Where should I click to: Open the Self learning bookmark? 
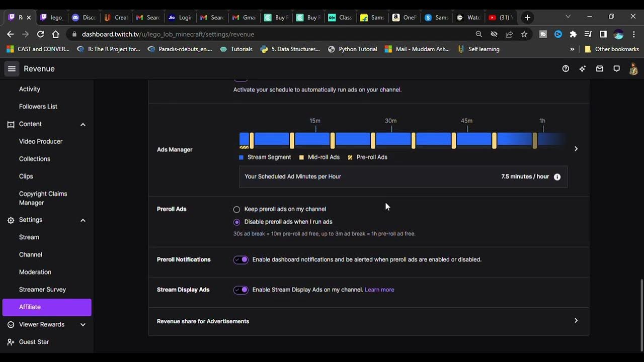pyautogui.click(x=478, y=49)
